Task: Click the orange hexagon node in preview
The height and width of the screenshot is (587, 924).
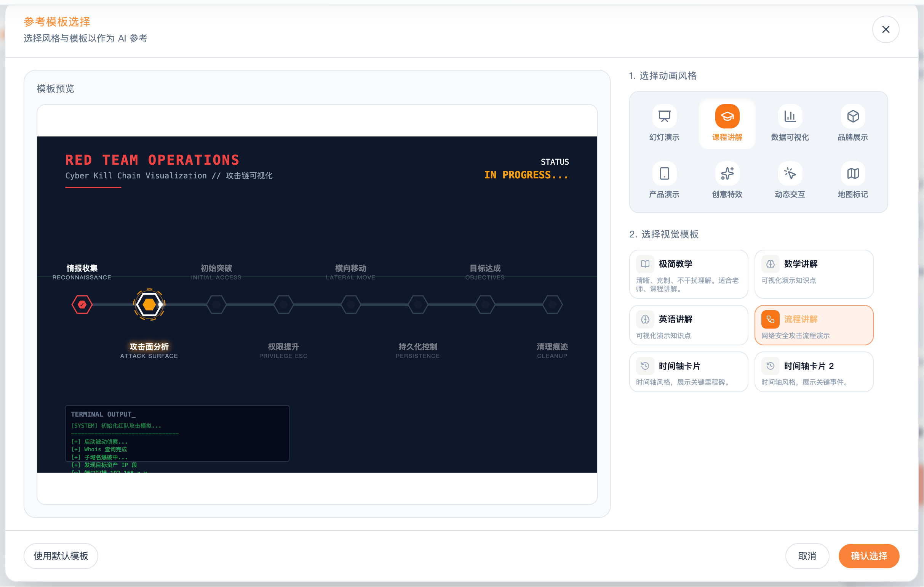Action: [149, 305]
